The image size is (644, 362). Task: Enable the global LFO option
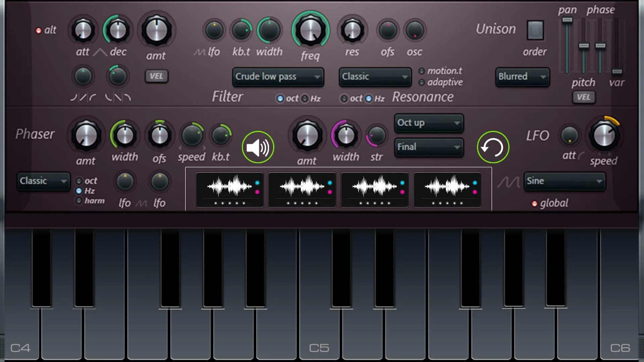pos(535,204)
